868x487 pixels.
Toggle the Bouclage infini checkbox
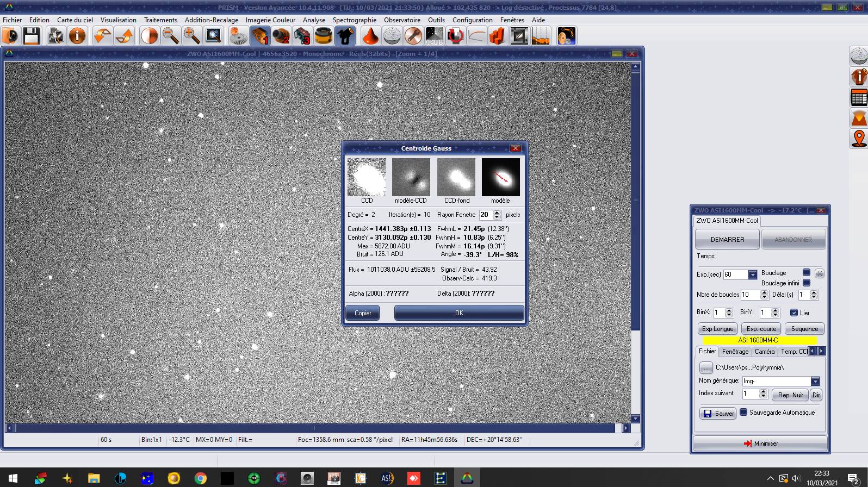pyautogui.click(x=807, y=283)
